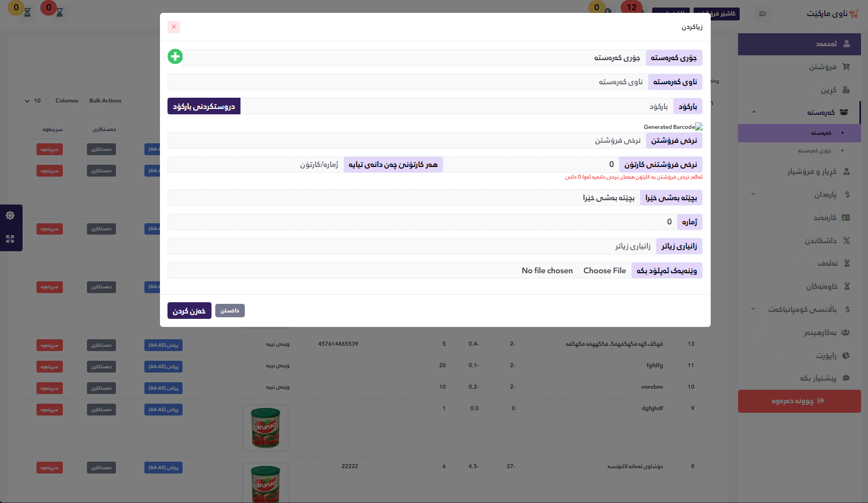Viewport: 868px width, 503px height.
Task: Select the checkbox for row 11 fgfdfg
Action: (710, 365)
